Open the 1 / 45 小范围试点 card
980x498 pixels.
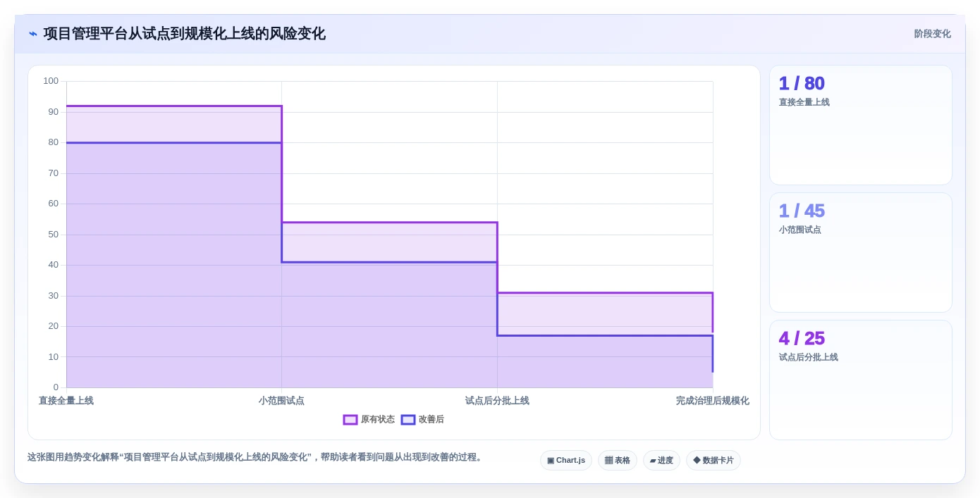(861, 253)
